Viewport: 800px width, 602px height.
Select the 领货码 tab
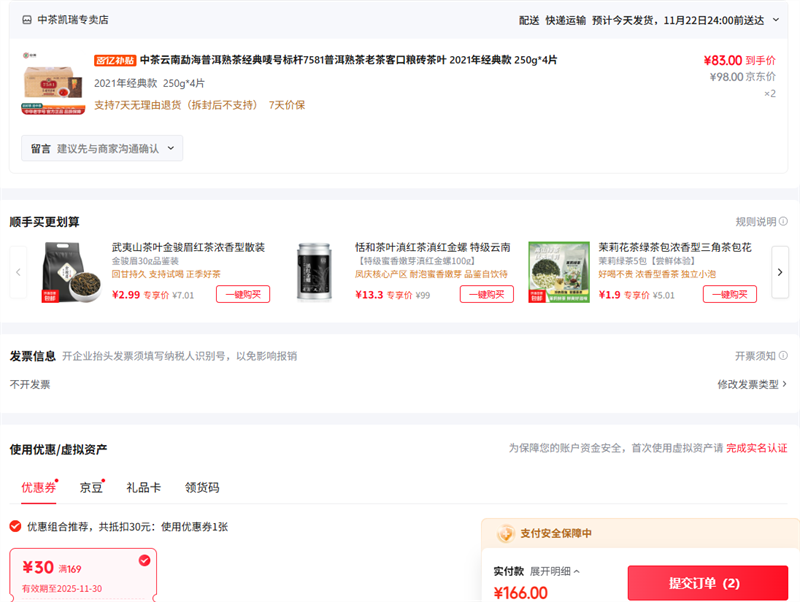pyautogui.click(x=201, y=488)
